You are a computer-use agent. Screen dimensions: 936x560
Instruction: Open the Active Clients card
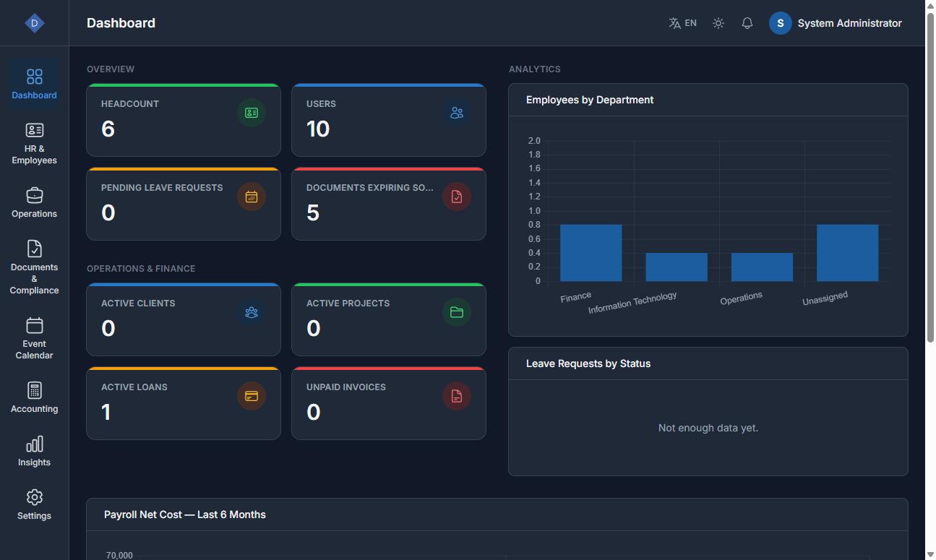[184, 319]
